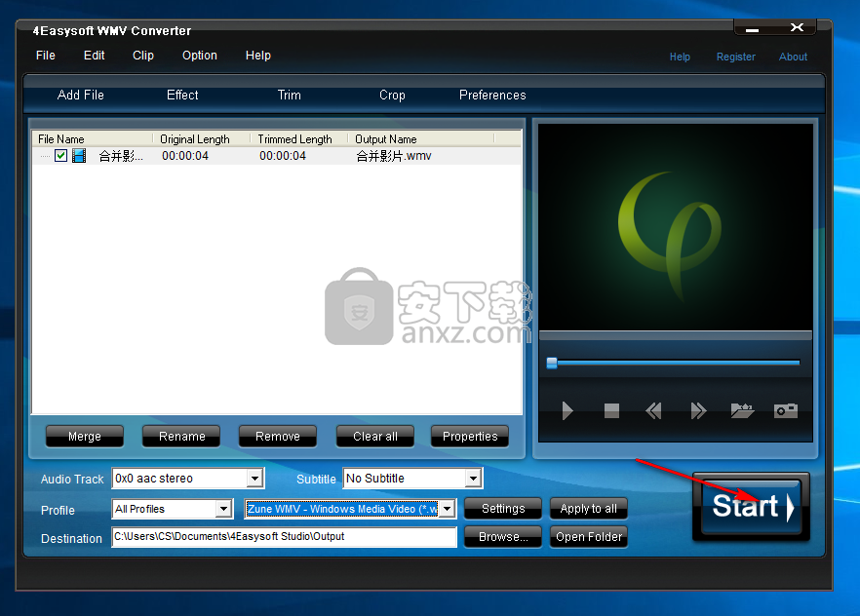Select output name 合并影片.wmv
This screenshot has height=616, width=860.
click(394, 156)
